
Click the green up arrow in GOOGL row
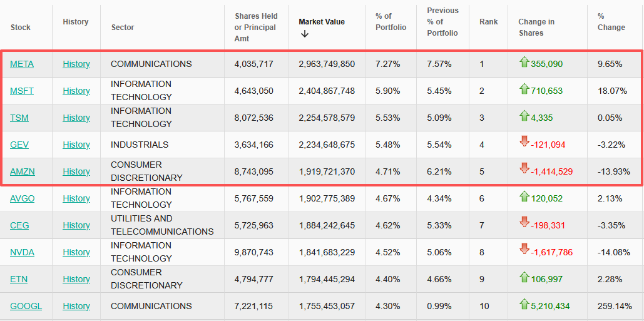[x=524, y=304]
